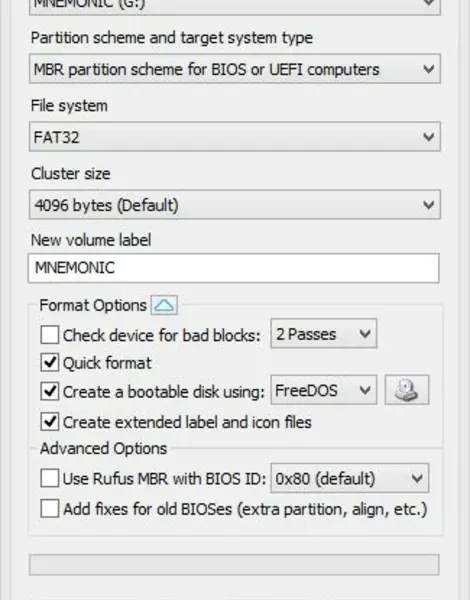Viewport: 470px width, 600px height.
Task: Click the Format Options group label
Action: coord(93,305)
